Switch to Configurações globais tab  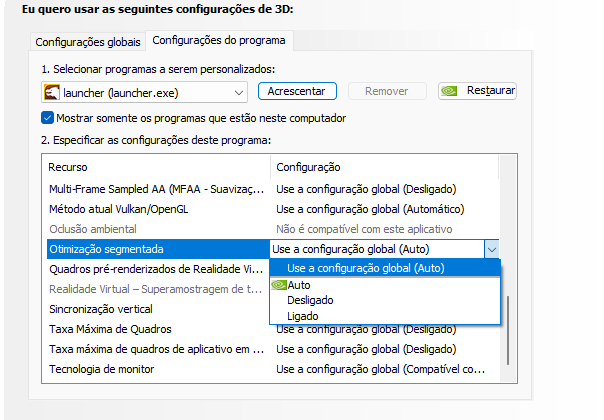click(x=87, y=42)
